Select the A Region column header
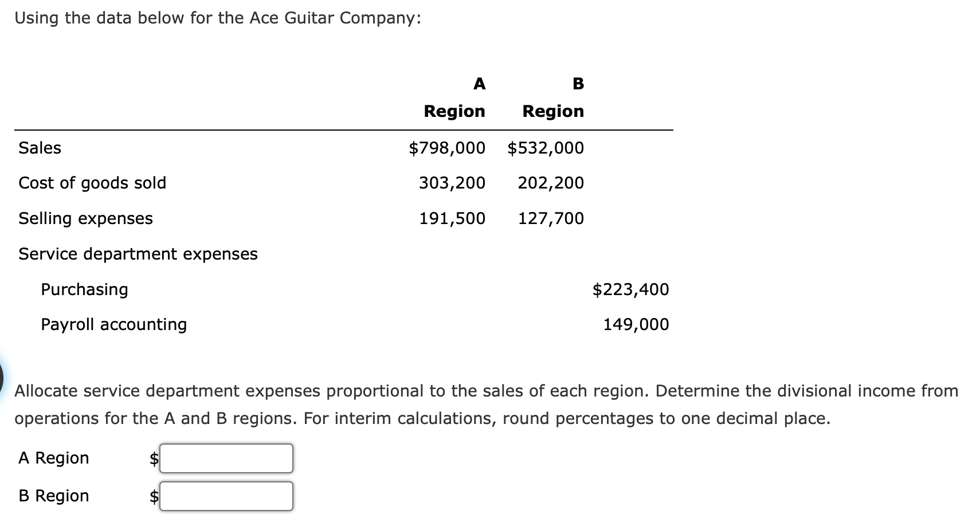Image resolution: width=980 pixels, height=526 pixels. pyautogui.click(x=453, y=97)
